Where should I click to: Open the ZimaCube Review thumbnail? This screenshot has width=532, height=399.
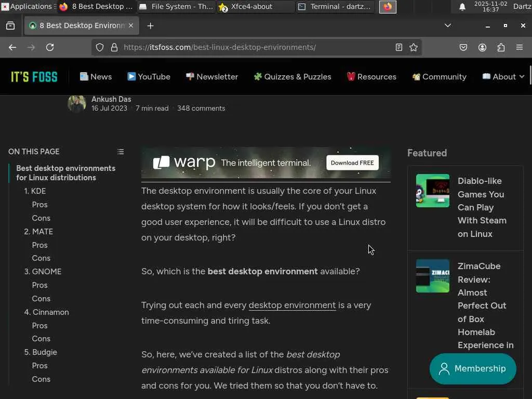coord(433,276)
